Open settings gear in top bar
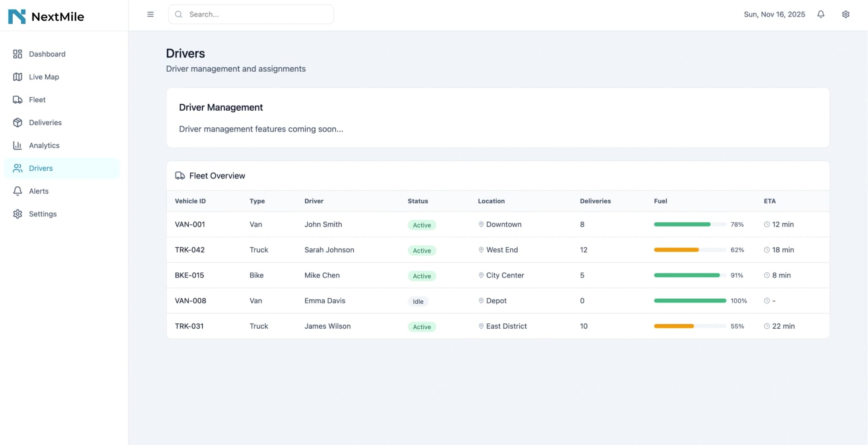Screen dimensions: 868x445 pos(846,14)
